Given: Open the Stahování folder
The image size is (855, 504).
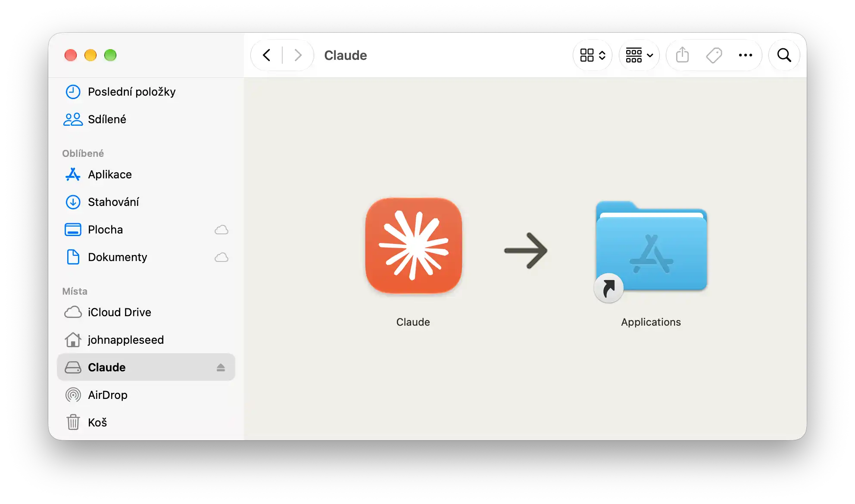Looking at the screenshot, I should click(x=146, y=202).
